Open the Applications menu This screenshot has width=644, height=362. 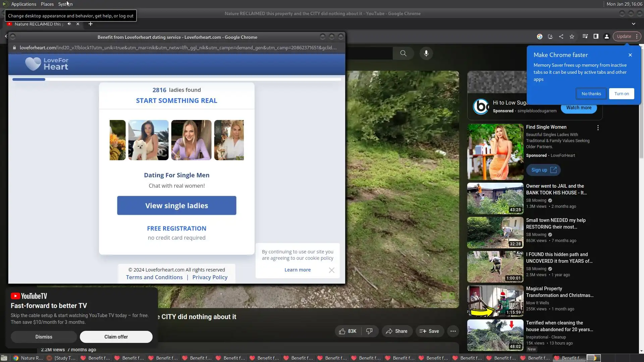[x=23, y=4]
